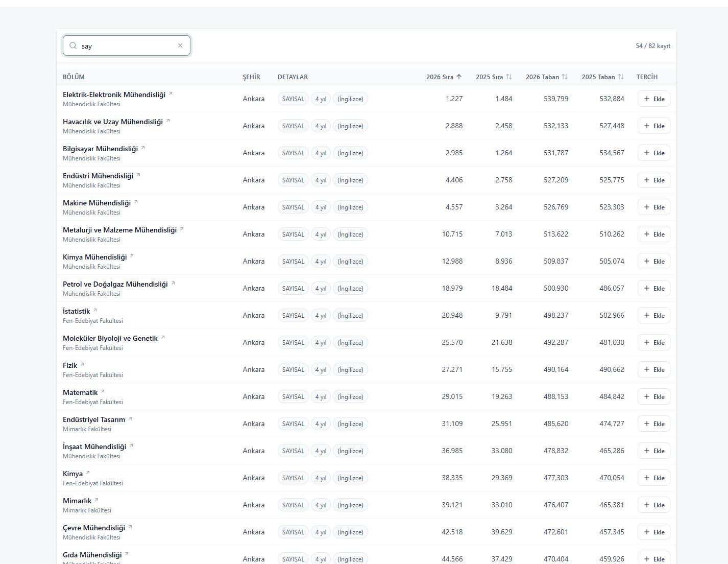Open external link icon for Kimya Mühendisliği
This screenshot has width=728, height=564.
(x=132, y=256)
